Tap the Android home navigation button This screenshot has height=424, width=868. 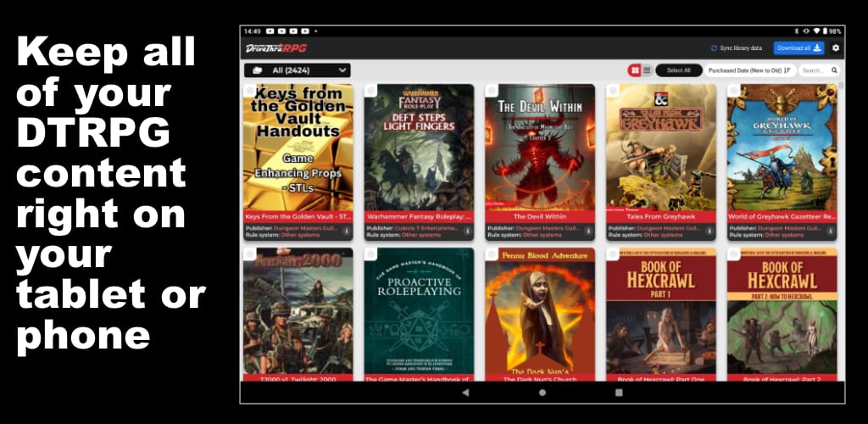(x=542, y=393)
